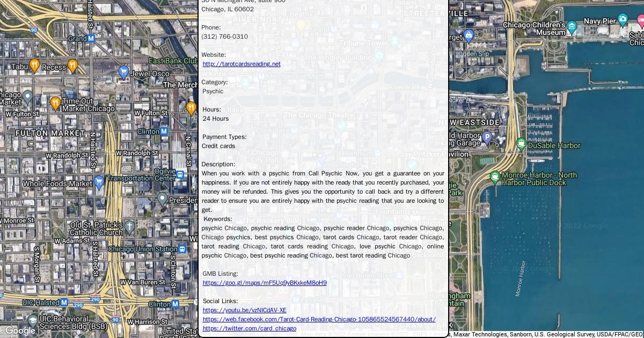Click the 'Psychic' category value
644x338 pixels.
pyautogui.click(x=213, y=91)
